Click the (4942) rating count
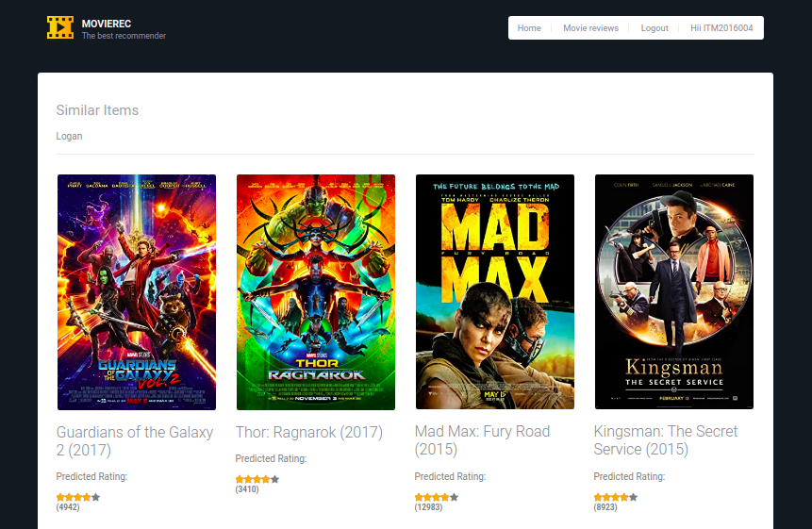The width and height of the screenshot is (812, 529). coord(68,507)
